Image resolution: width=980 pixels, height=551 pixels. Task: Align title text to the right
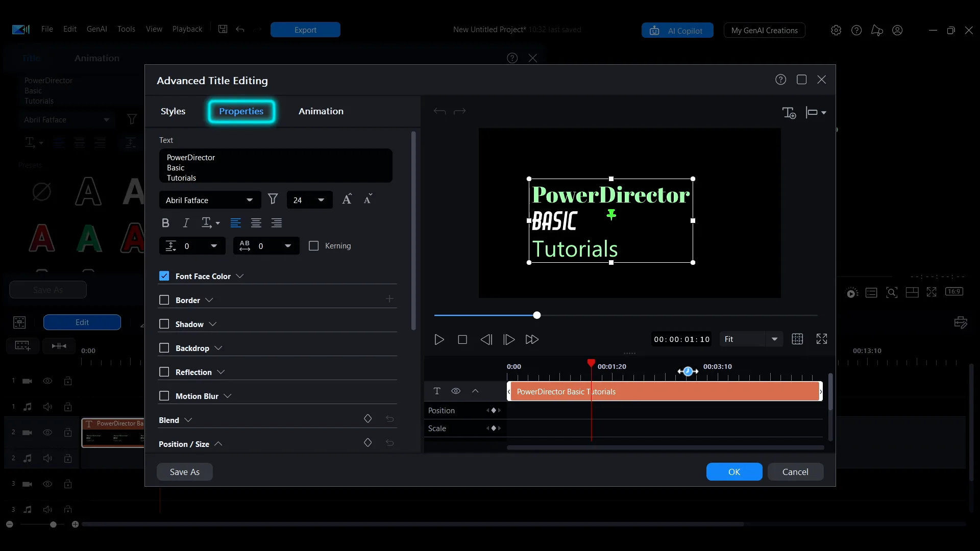point(277,223)
